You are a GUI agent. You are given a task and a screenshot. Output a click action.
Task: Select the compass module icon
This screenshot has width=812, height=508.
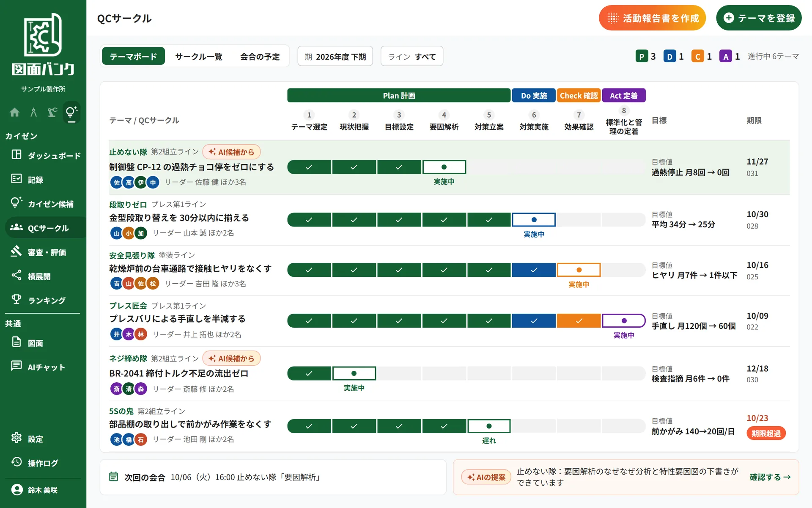click(x=34, y=112)
